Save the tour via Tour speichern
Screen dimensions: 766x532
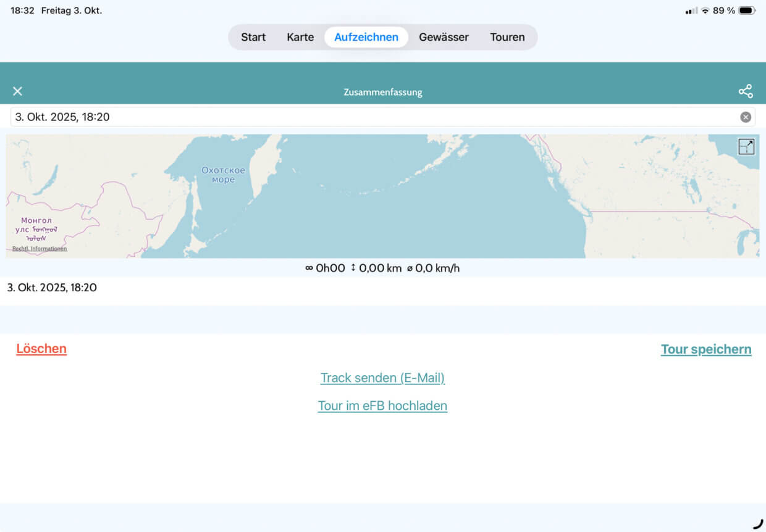(706, 349)
